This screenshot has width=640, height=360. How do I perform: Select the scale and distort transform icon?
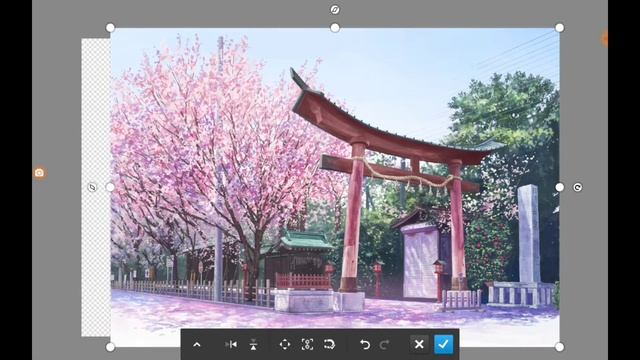307,344
